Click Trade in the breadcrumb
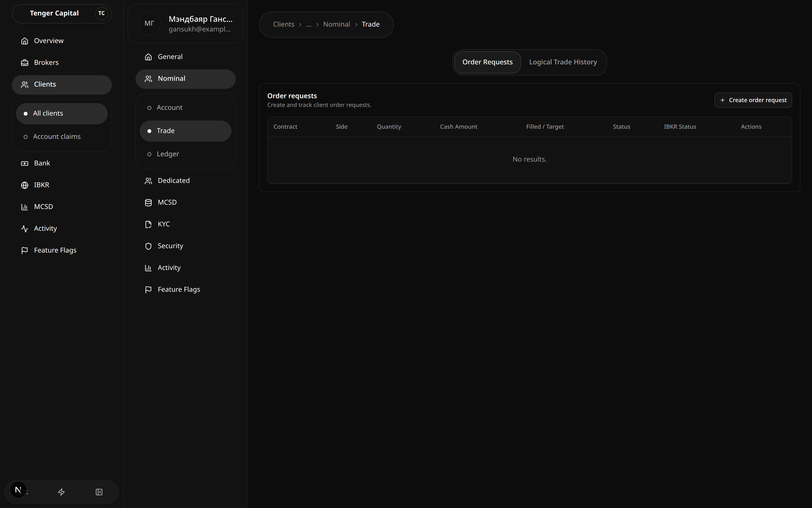 370,24
